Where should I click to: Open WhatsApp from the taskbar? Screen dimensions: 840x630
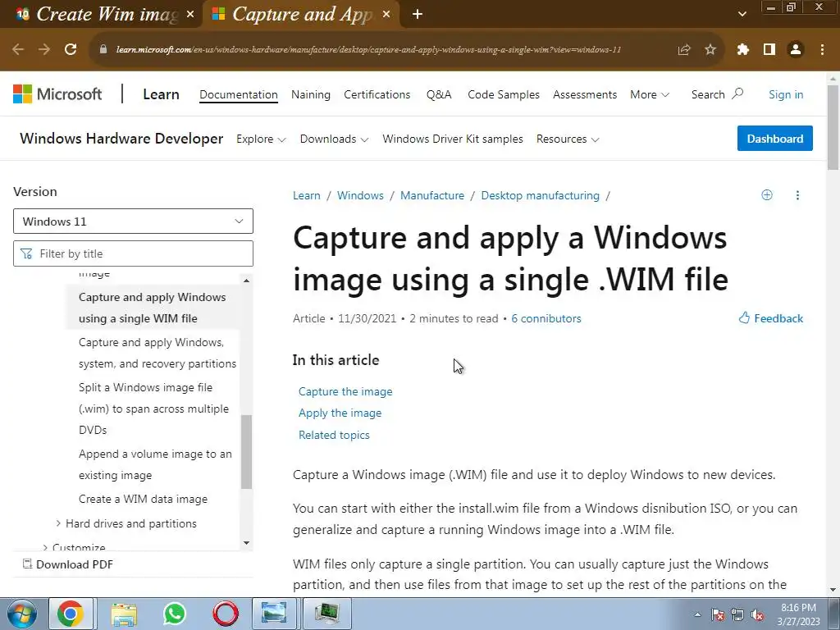pyautogui.click(x=175, y=614)
